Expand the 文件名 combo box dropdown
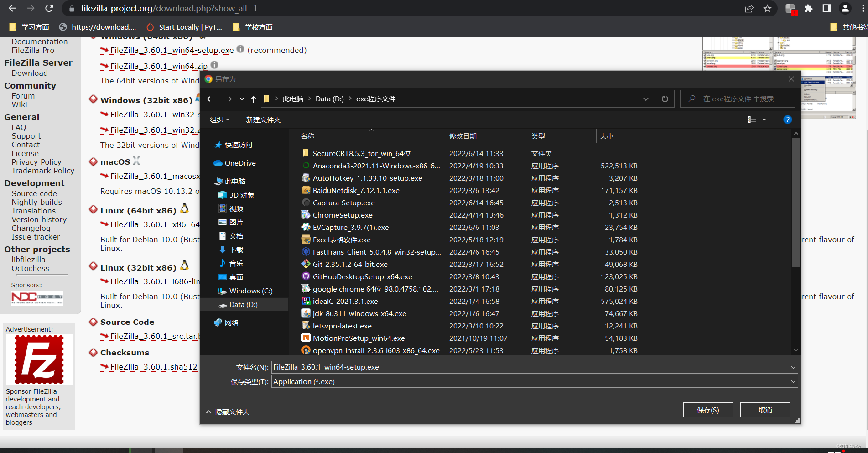The width and height of the screenshot is (868, 453). pyautogui.click(x=794, y=367)
